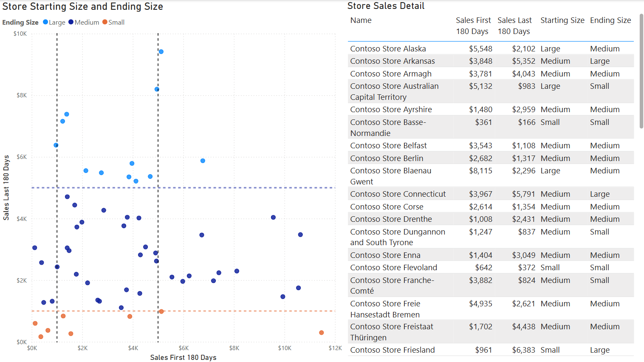The width and height of the screenshot is (644, 362).
Task: Click Contoso Store Friesland at table bottom
Action: pyautogui.click(x=392, y=350)
